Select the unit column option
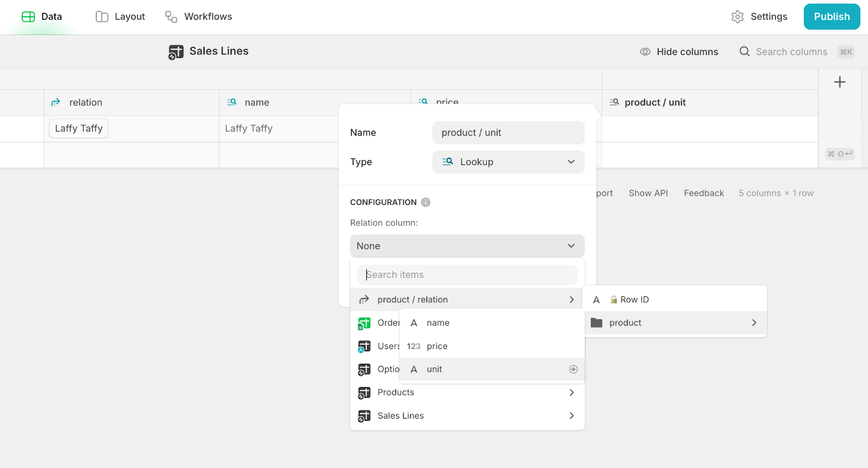 pos(492,369)
